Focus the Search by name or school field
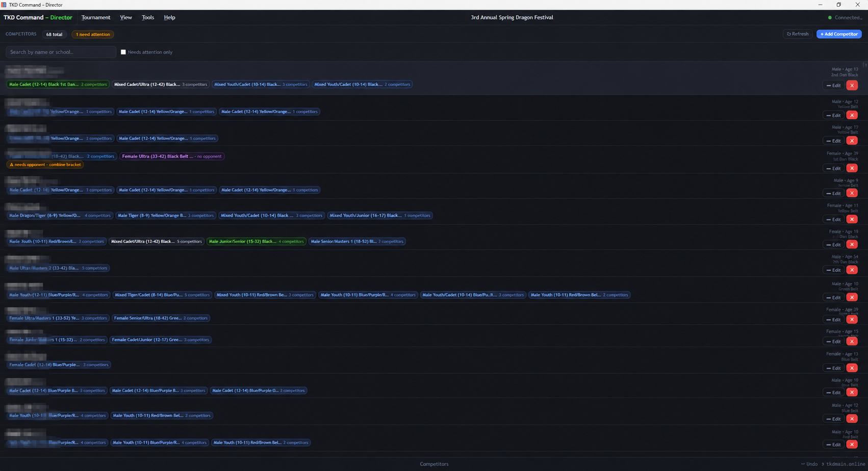The height and width of the screenshot is (471, 868). [61, 52]
